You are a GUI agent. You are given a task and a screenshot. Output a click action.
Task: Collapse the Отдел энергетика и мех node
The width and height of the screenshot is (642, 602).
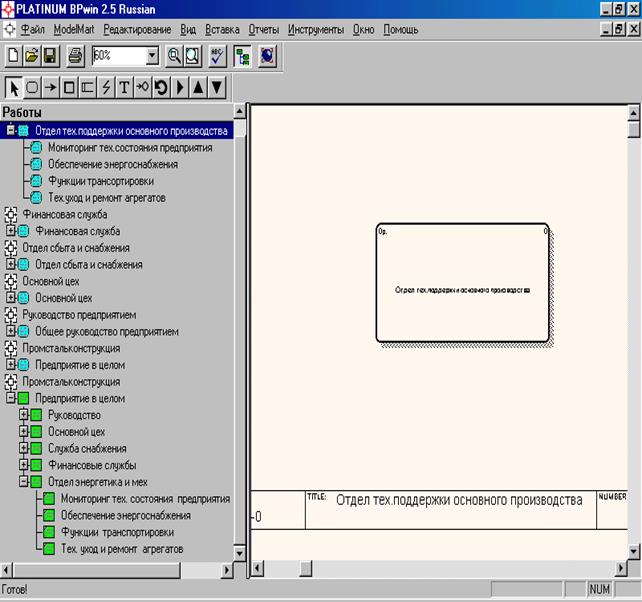[x=24, y=482]
